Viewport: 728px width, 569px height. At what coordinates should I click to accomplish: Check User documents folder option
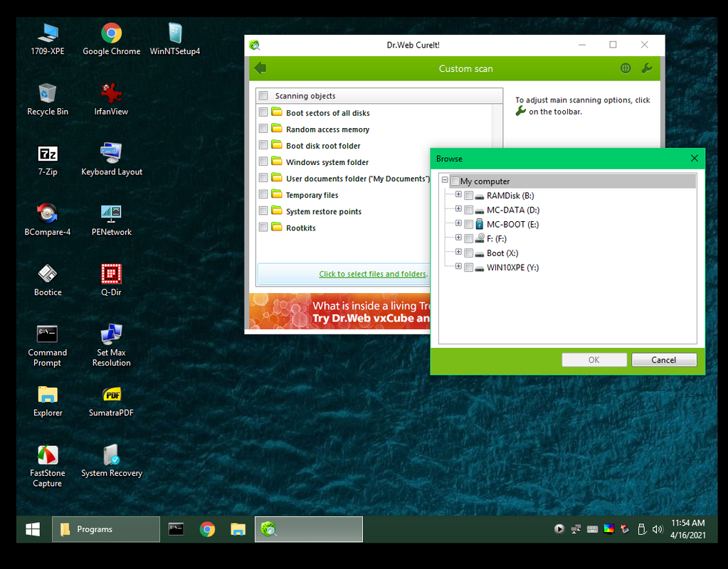pos(263,178)
